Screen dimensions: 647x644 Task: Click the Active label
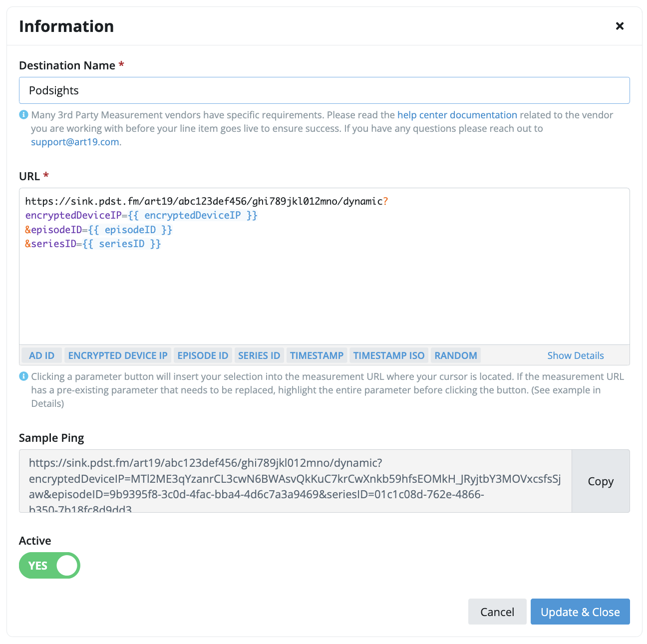click(35, 541)
